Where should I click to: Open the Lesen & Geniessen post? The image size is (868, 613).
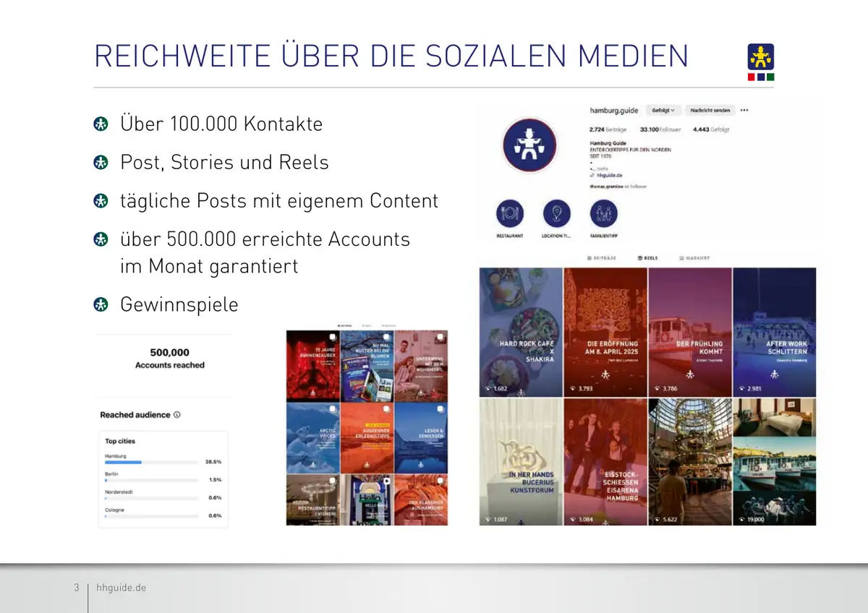[x=421, y=437]
